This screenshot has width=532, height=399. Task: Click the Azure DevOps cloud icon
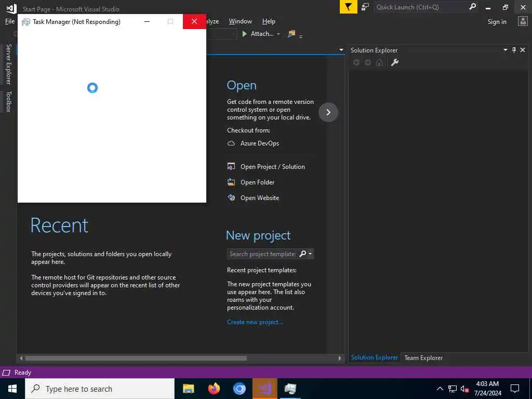[231, 143]
